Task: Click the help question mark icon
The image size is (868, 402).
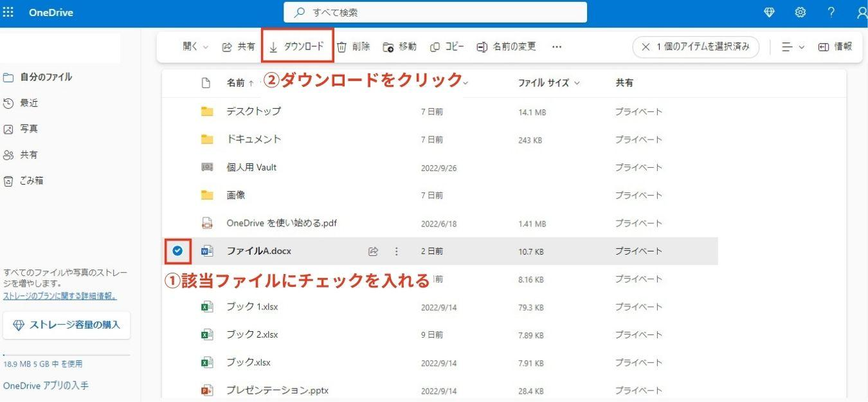Action: pos(831,12)
